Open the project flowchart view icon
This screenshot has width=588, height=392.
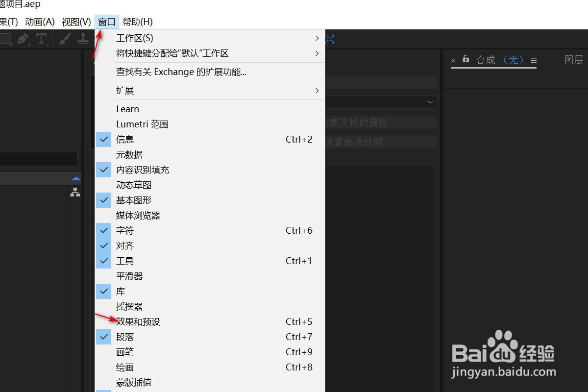75,193
